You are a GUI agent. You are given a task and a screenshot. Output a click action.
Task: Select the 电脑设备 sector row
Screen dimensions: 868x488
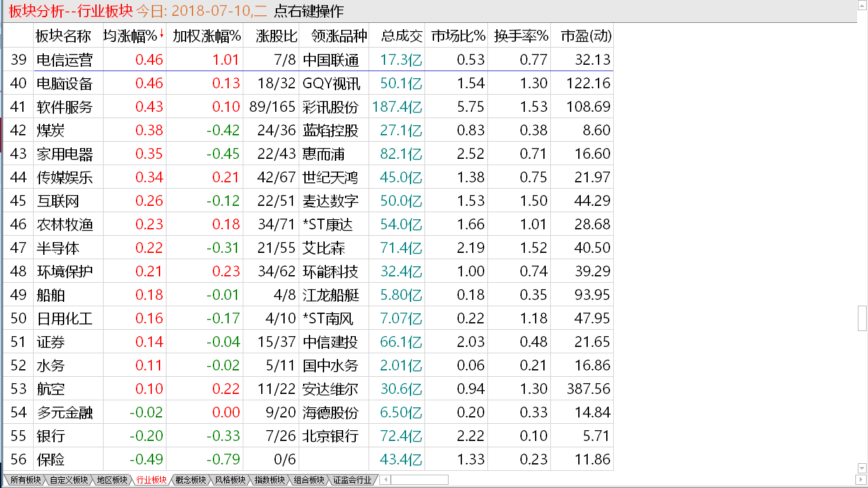point(308,83)
